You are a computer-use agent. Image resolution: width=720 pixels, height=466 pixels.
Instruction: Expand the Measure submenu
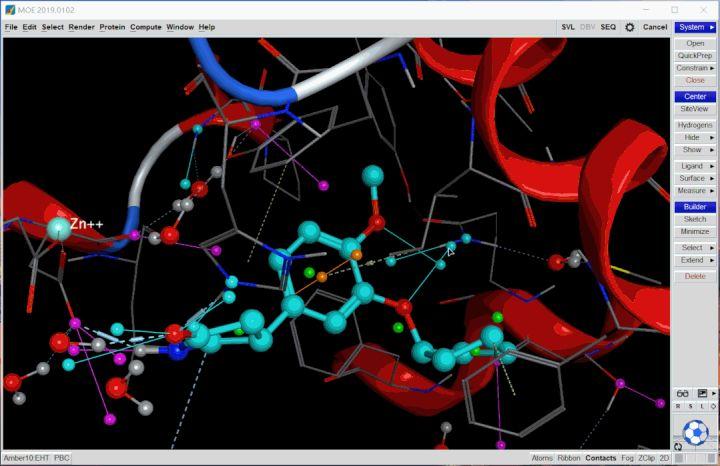point(695,190)
